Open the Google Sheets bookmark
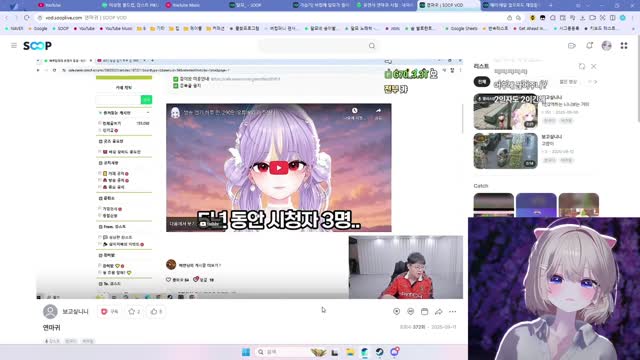The width and height of the screenshot is (640, 360). tap(461, 29)
